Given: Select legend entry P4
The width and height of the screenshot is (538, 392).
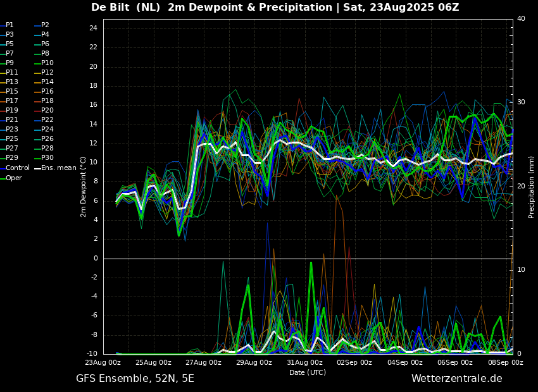Looking at the screenshot, I should pyautogui.click(x=42, y=34).
